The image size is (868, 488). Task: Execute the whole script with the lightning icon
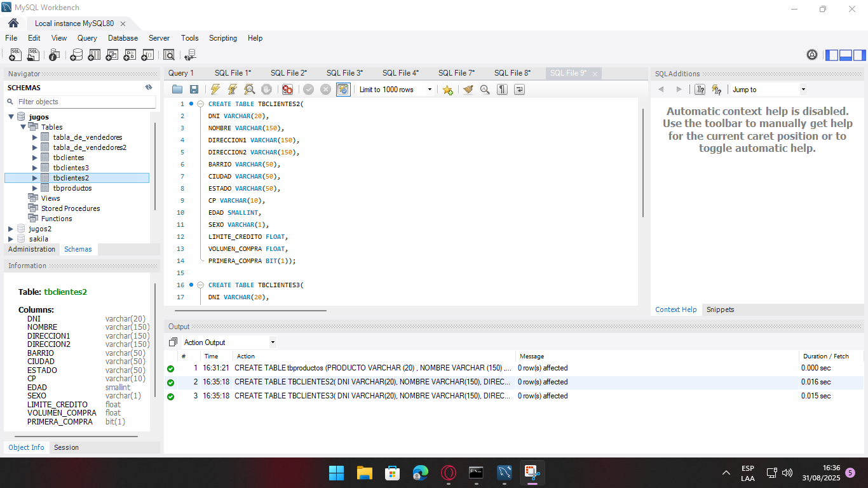(215, 90)
